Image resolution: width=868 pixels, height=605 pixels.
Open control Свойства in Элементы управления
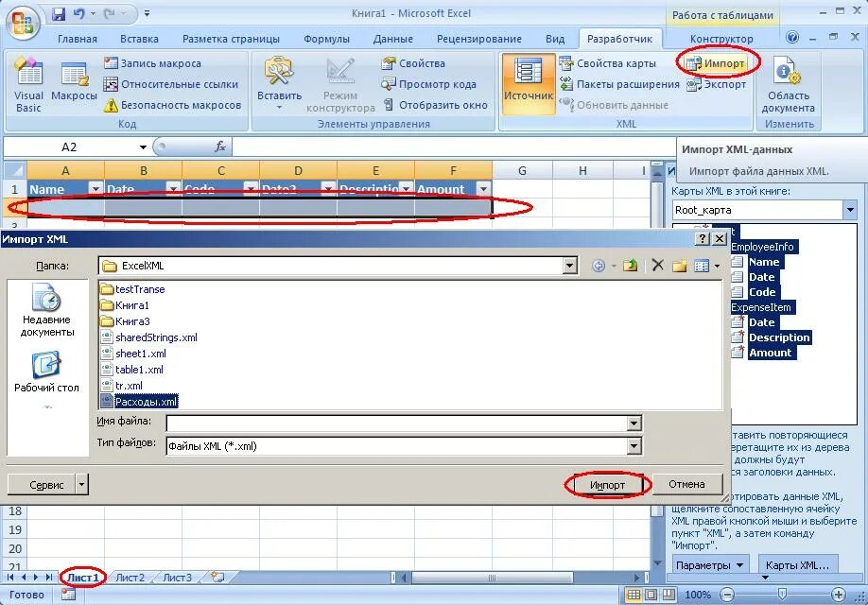click(x=413, y=63)
